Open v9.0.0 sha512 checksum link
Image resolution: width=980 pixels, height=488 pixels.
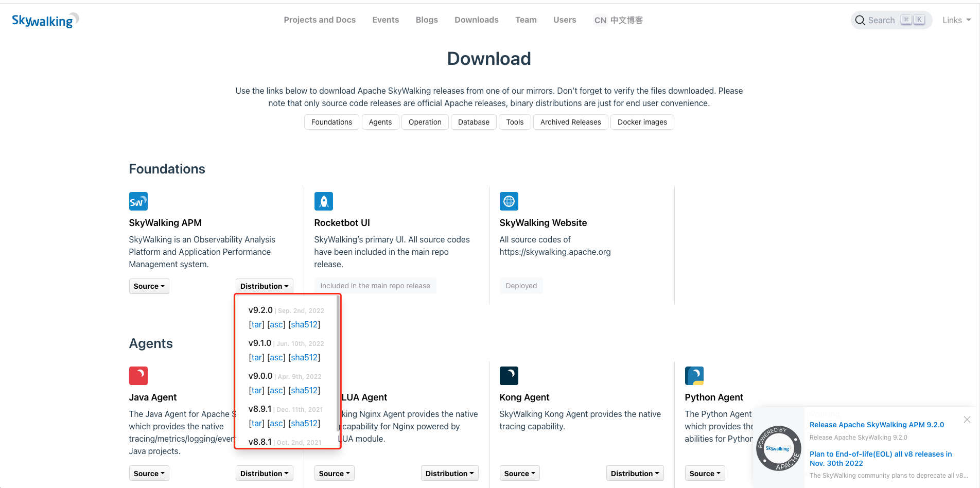(304, 391)
